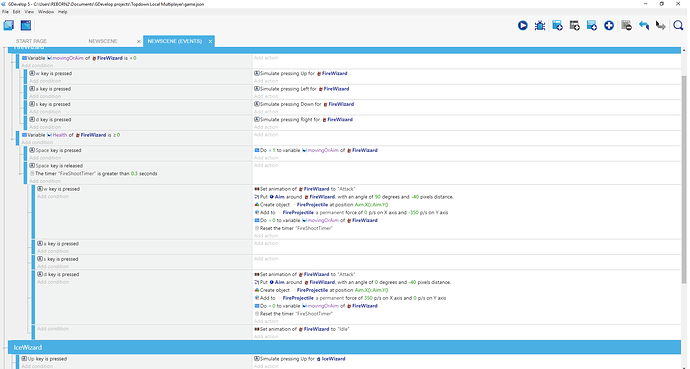
Task: Click the vertical scrollbar of events sheet
Action: (x=684, y=179)
